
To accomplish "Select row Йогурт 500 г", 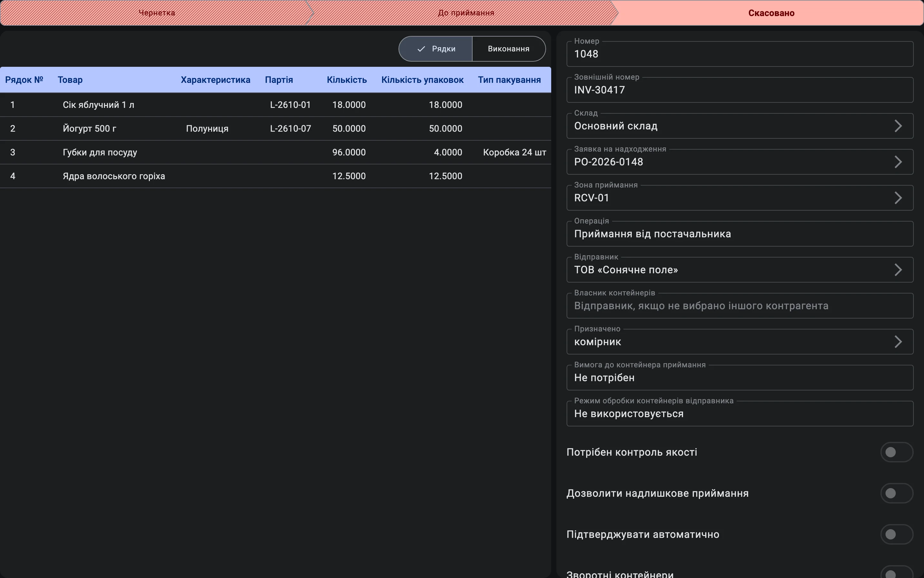I will (275, 128).
